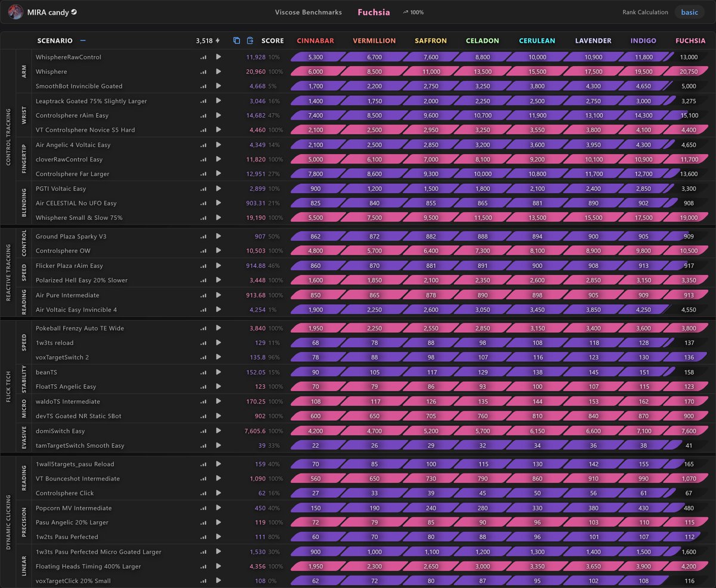Play the tamTargetSwitch Smooth Easy scenario
The width and height of the screenshot is (716, 588).
click(x=218, y=445)
